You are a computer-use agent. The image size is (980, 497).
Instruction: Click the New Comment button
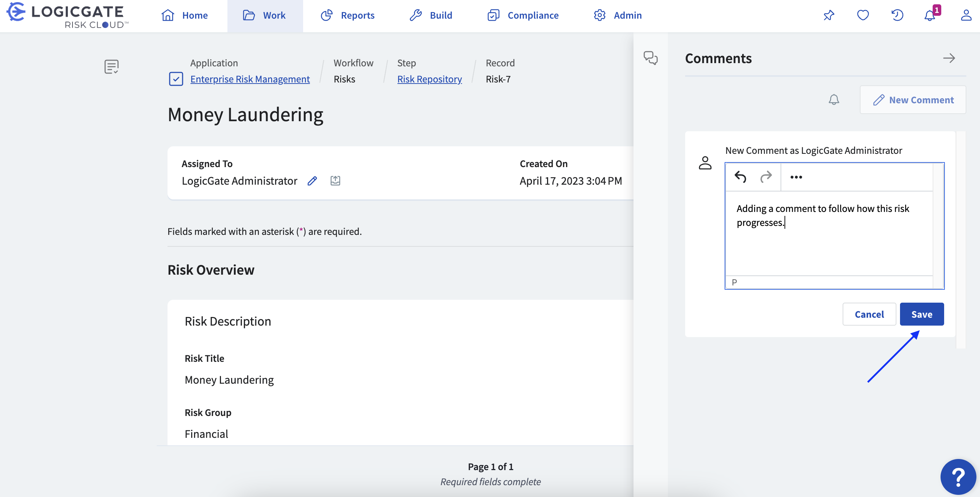click(x=913, y=100)
